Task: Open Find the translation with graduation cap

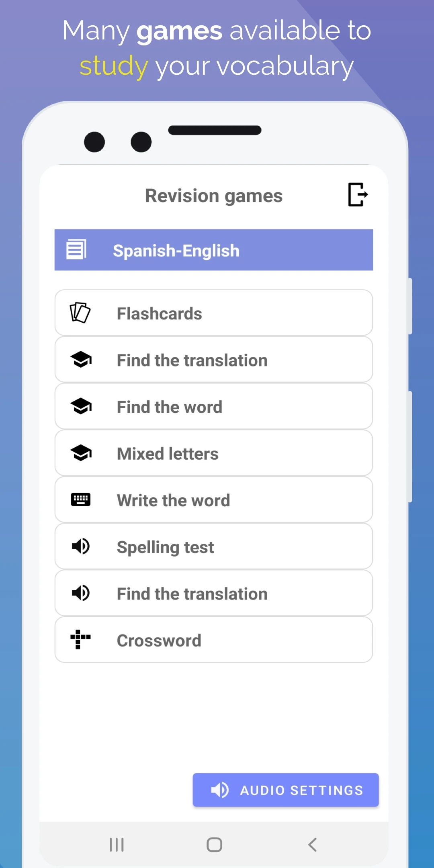Action: (x=213, y=360)
